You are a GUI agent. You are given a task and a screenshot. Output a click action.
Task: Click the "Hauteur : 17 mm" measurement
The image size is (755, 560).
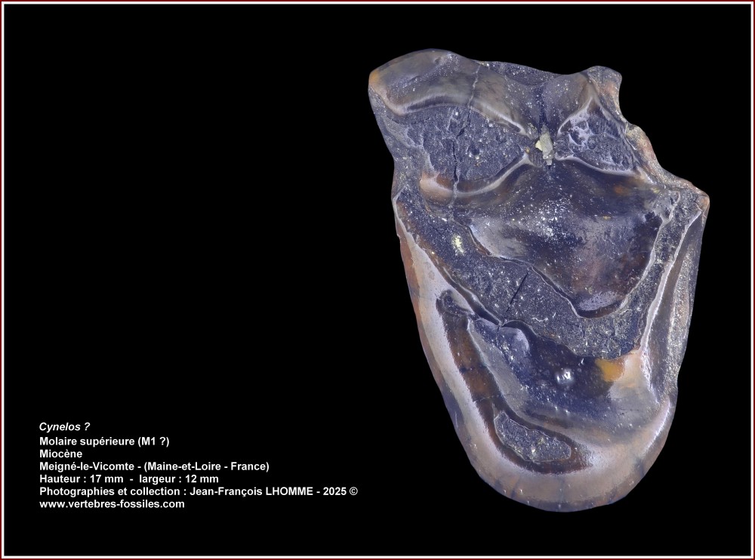click(x=81, y=478)
